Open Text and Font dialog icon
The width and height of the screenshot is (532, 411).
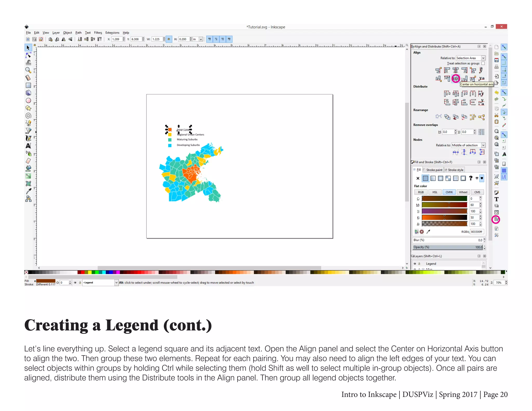point(496,199)
